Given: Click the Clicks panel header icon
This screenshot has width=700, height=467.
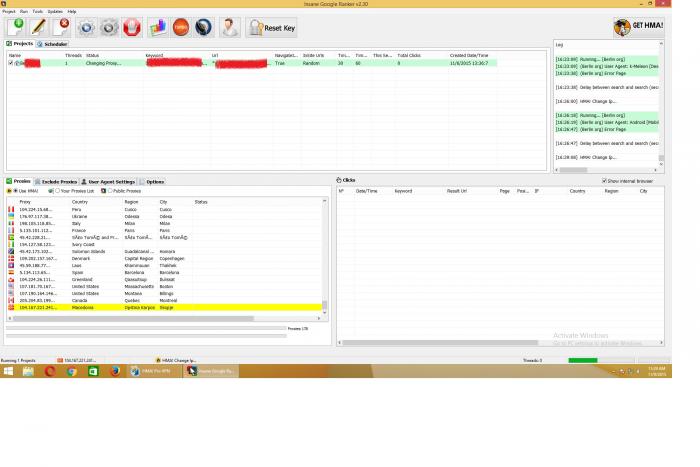Looking at the screenshot, I should click(339, 180).
